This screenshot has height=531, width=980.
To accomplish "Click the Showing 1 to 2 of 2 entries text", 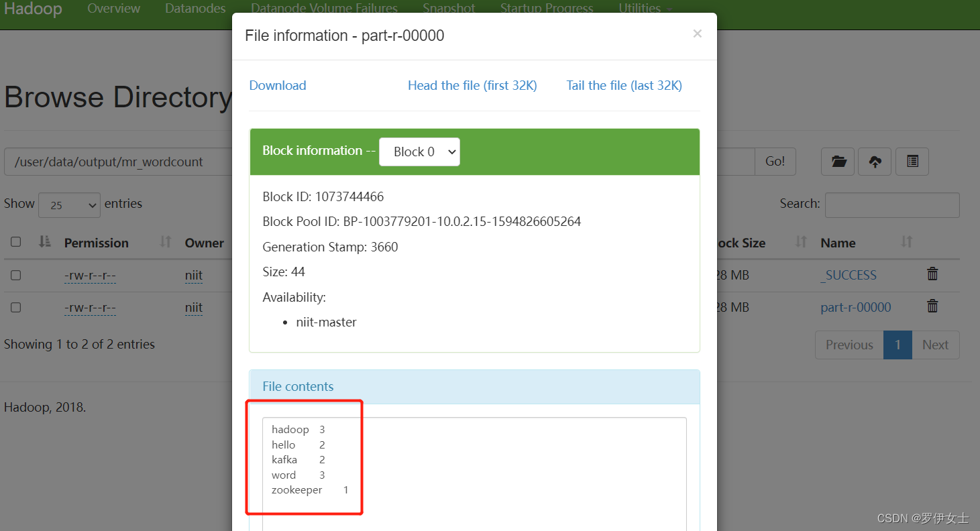I will click(79, 344).
